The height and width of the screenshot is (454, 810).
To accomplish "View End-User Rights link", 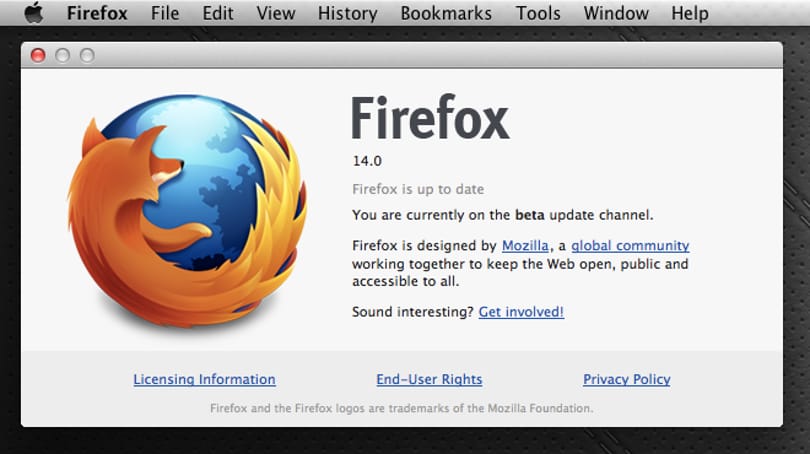I will 429,380.
